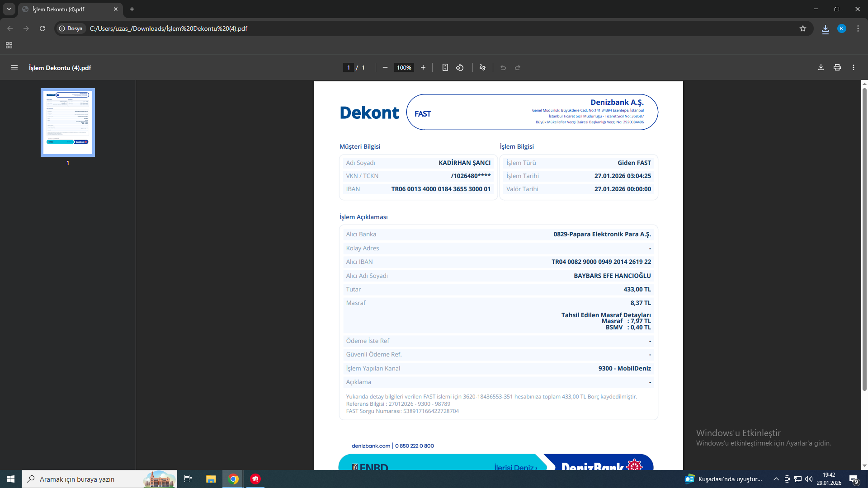The image size is (868, 488).
Task: Click the fit to page icon
Action: (445, 68)
